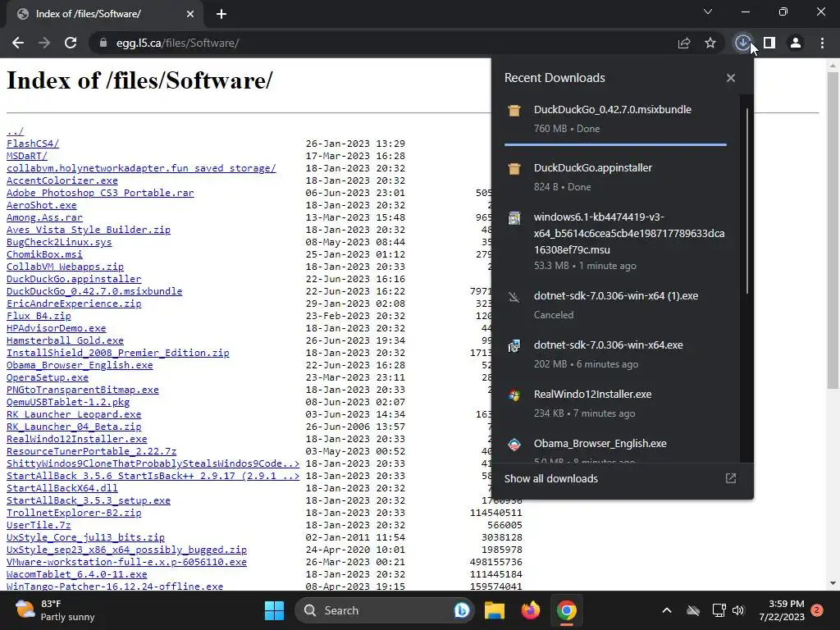Open the external-link icon beside Show all downloads
This screenshot has height=630, width=840.
[731, 478]
